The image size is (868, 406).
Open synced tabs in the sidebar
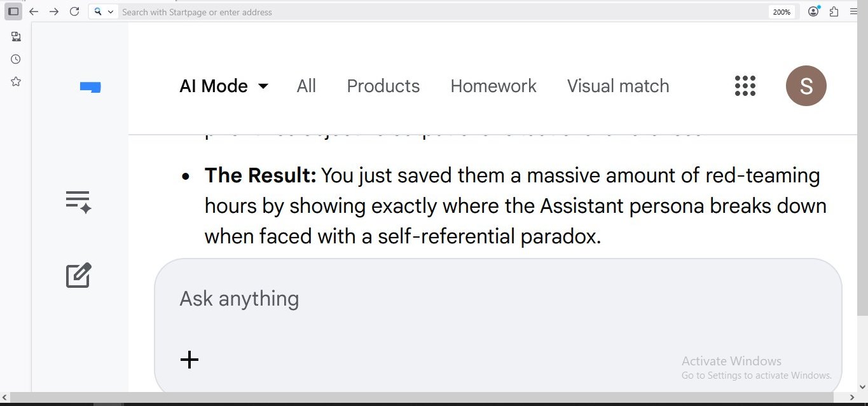[x=16, y=37]
